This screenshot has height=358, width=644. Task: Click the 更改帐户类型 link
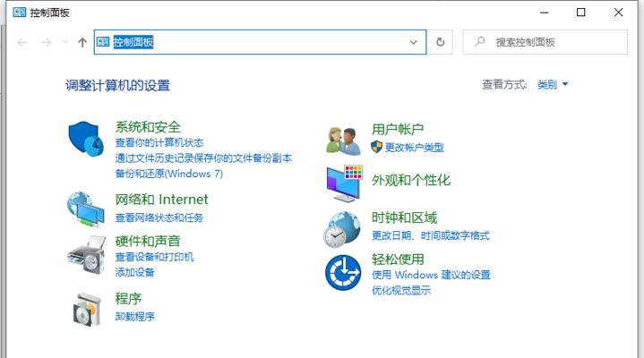click(x=415, y=147)
